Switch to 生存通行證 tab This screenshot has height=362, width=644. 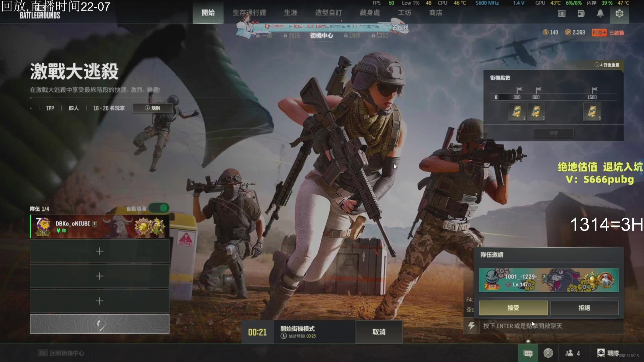tap(249, 13)
